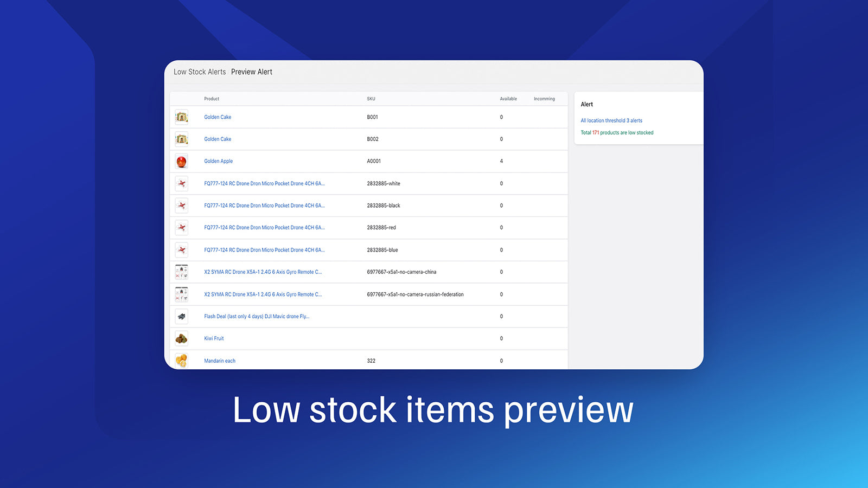Viewport: 868px width, 488px height.
Task: Click the Golden Cake B002 product image
Action: pos(181,139)
